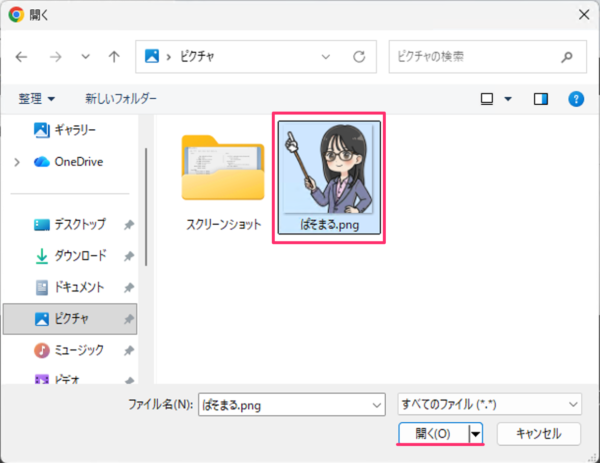Open the 整理 menu
Viewport: 600px width, 463px height.
point(37,99)
